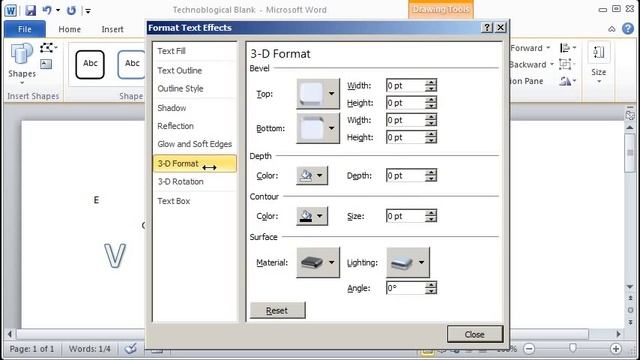Screen dimensions: 640x360
Task: Click the Bottom bevel Height field
Action: (405, 137)
